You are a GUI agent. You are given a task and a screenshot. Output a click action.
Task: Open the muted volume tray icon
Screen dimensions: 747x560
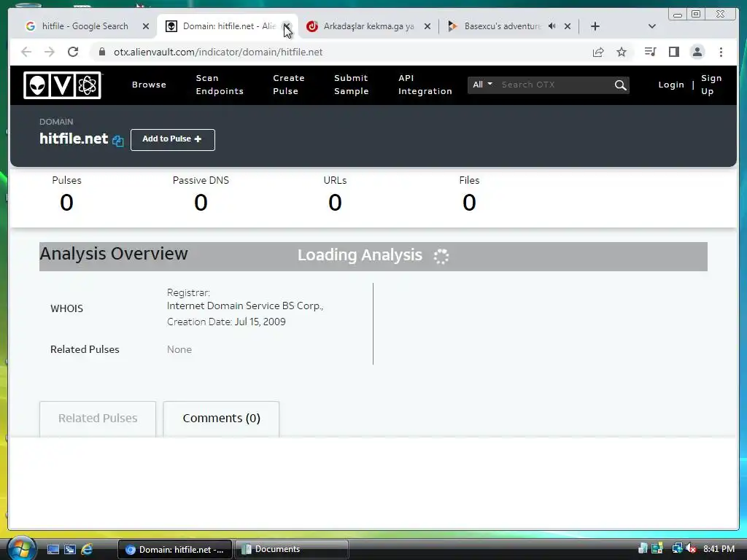pos(691,548)
